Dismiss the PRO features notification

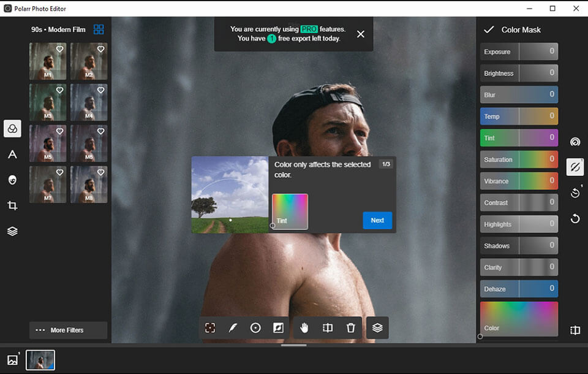tap(360, 34)
